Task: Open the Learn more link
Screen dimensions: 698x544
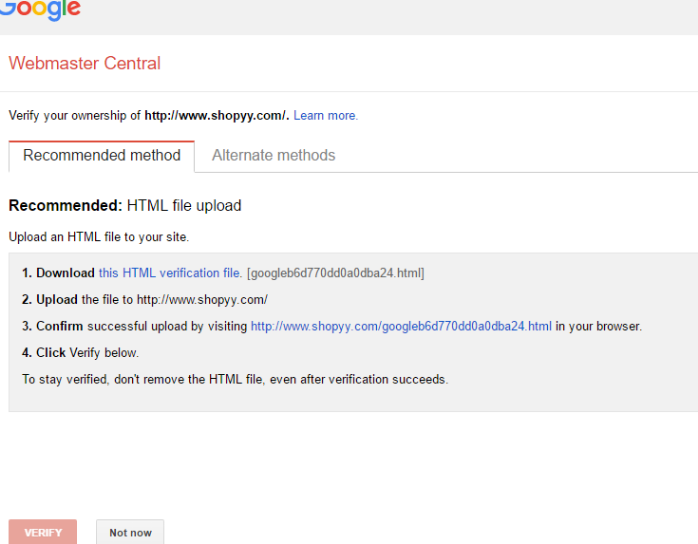Action: pos(325,116)
